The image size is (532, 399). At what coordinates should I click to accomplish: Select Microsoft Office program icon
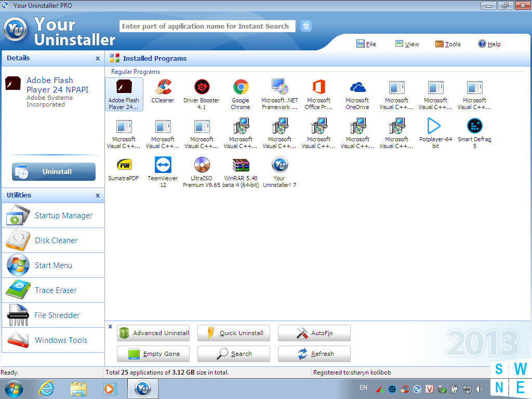(318, 94)
